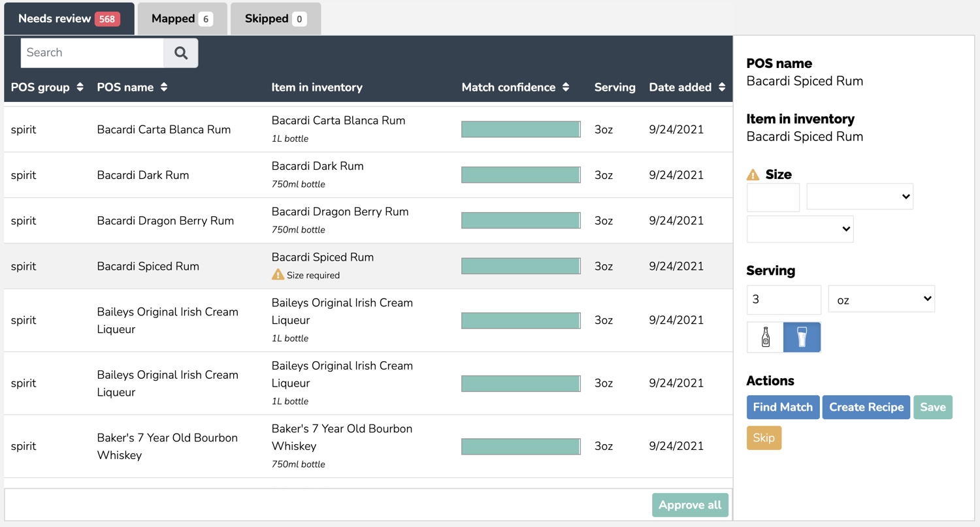Viewport: 980px width, 527px height.
Task: Switch to the Skipped tab
Action: click(x=275, y=19)
